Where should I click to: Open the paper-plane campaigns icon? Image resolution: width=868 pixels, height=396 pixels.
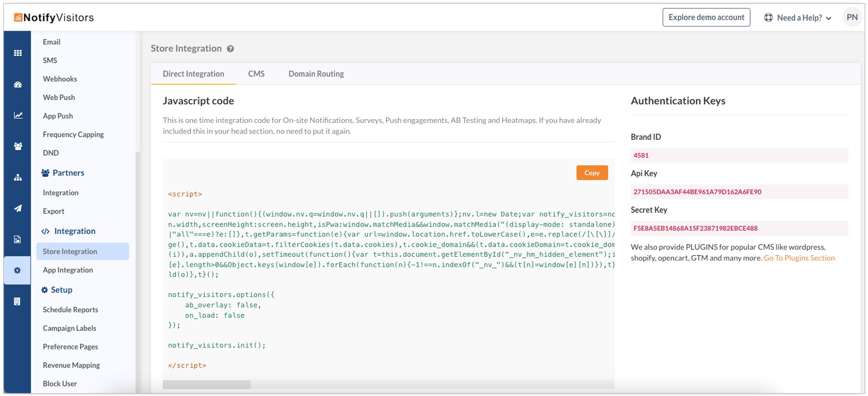click(17, 209)
